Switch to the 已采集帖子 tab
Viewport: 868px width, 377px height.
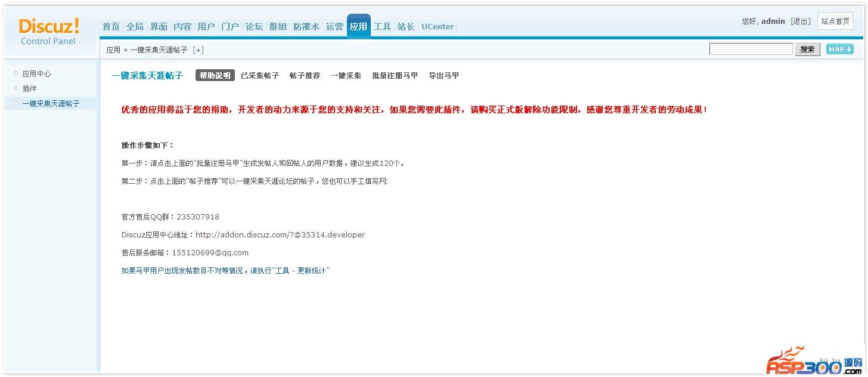point(260,76)
